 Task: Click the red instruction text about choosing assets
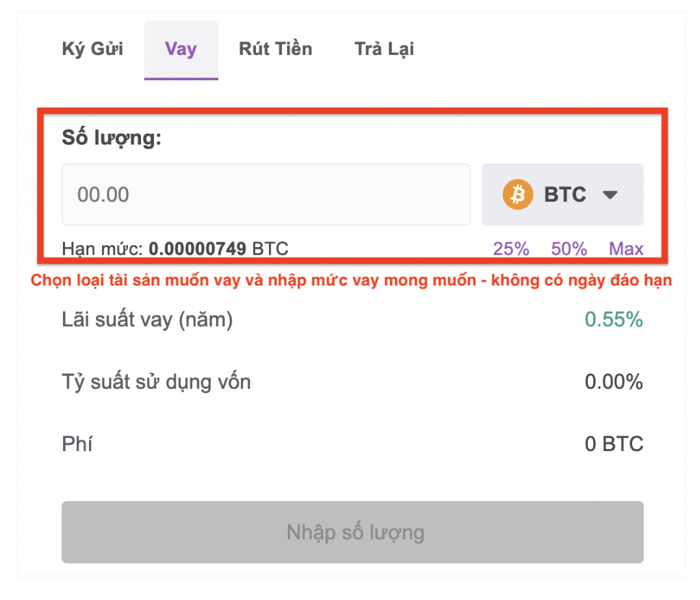350,280
